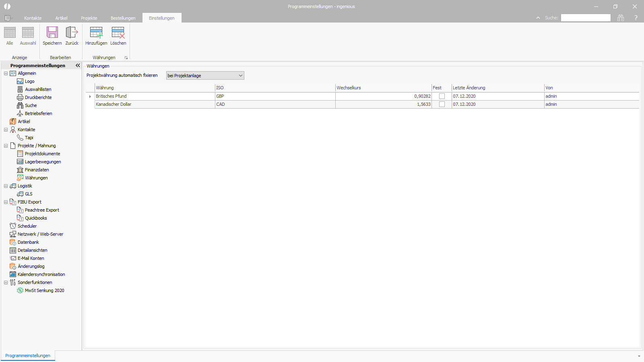Select Detailansichten in tree
This screenshot has width=644, height=362.
[x=32, y=250]
